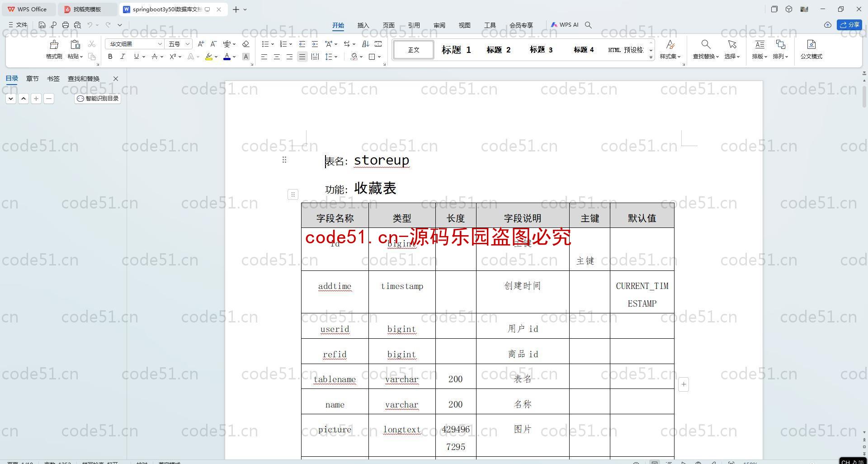Apply the Body text (正文) style
This screenshot has height=464, width=868.
414,50
